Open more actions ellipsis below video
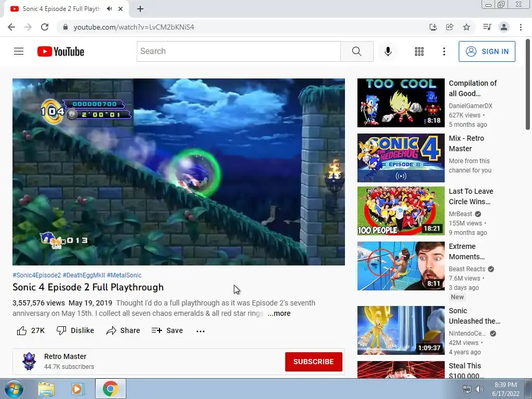Image resolution: width=532 pixels, height=399 pixels. pyautogui.click(x=201, y=331)
